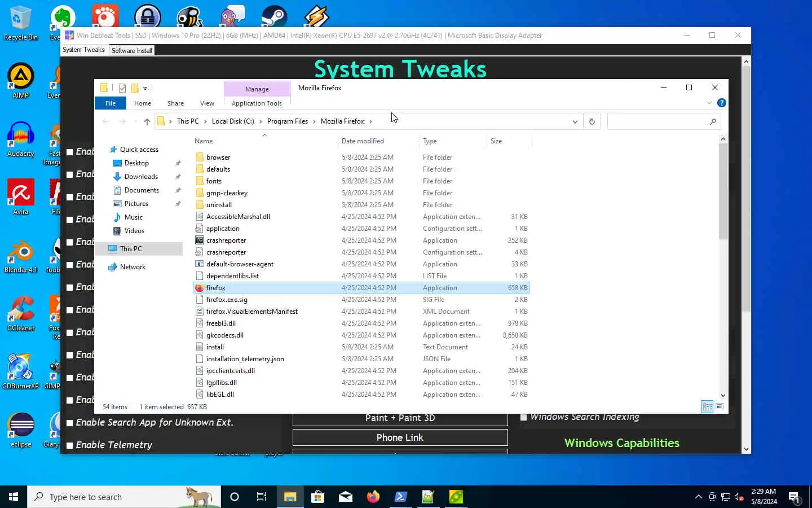
Task: Launch Audacity desktop shortcut
Action: click(20, 139)
